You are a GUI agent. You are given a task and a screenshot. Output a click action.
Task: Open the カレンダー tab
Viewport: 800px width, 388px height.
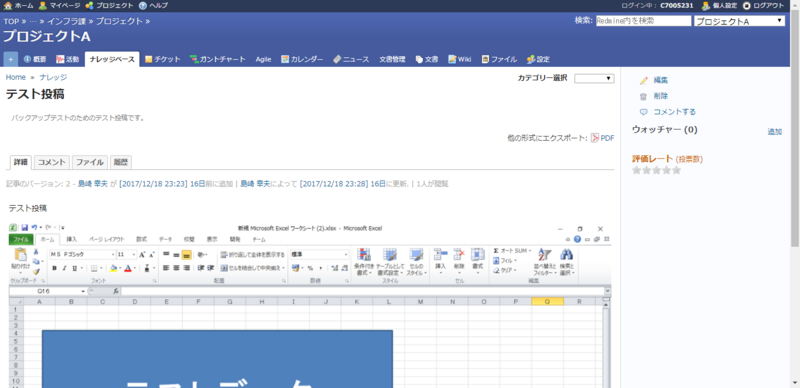click(302, 59)
